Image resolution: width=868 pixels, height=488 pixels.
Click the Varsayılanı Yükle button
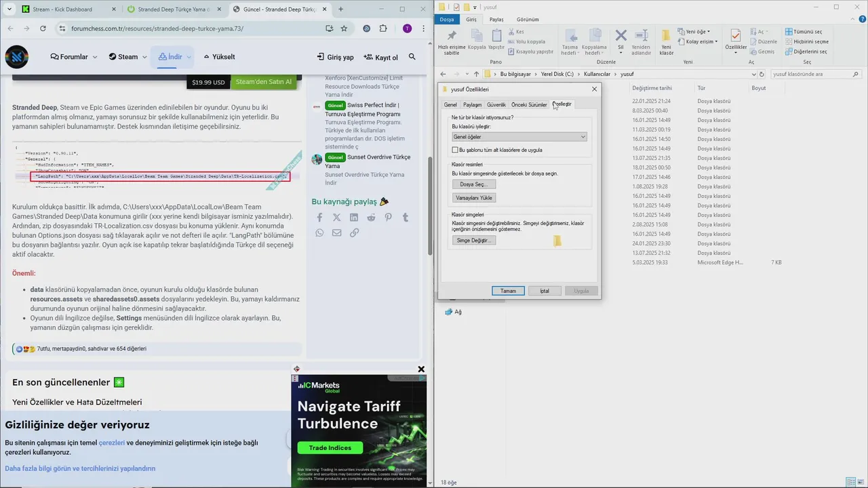click(x=475, y=198)
